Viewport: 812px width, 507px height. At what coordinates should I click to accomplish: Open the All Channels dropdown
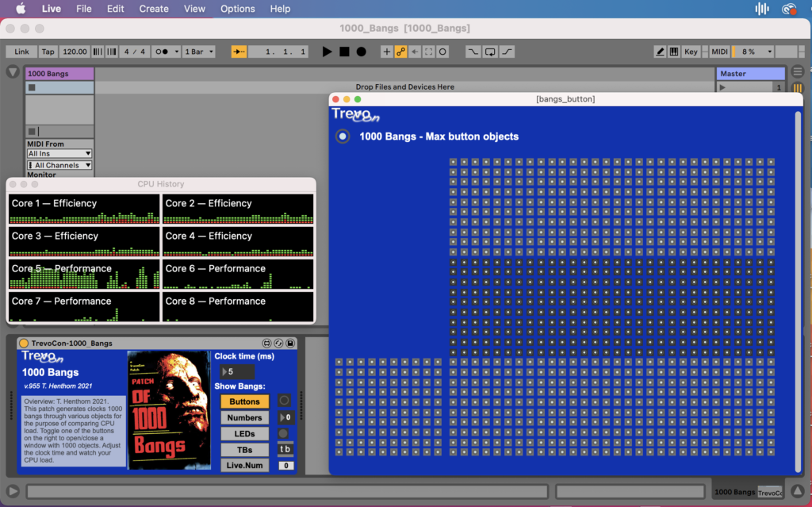point(59,165)
